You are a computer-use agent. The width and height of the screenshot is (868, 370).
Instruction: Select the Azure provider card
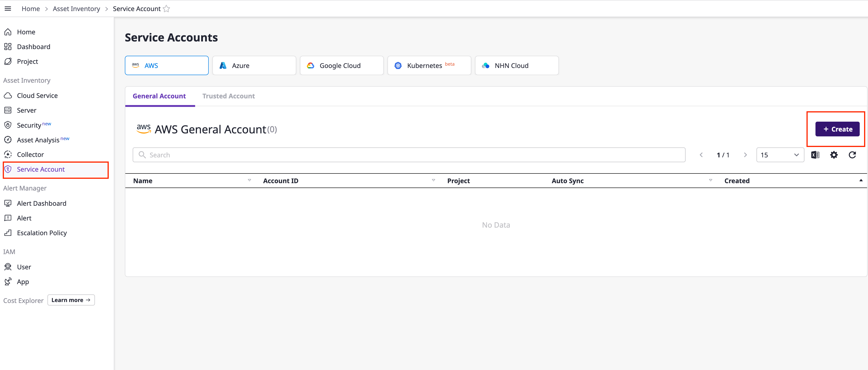click(x=254, y=65)
